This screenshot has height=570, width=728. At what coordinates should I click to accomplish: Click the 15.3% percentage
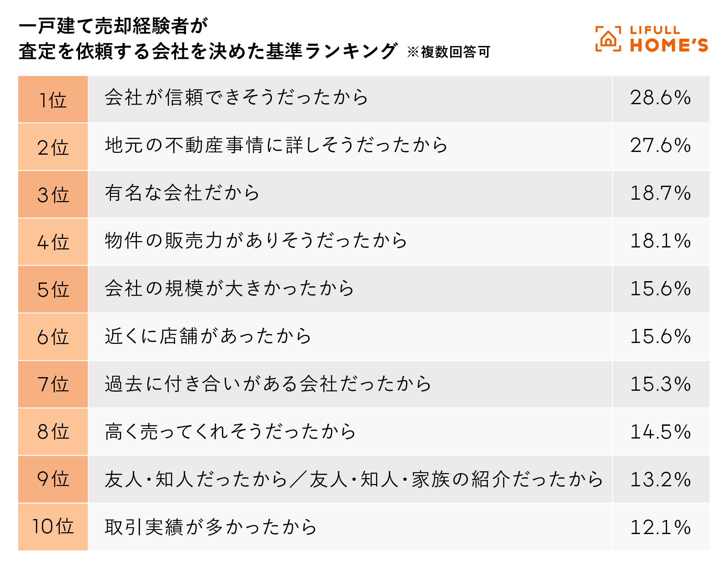tap(660, 384)
